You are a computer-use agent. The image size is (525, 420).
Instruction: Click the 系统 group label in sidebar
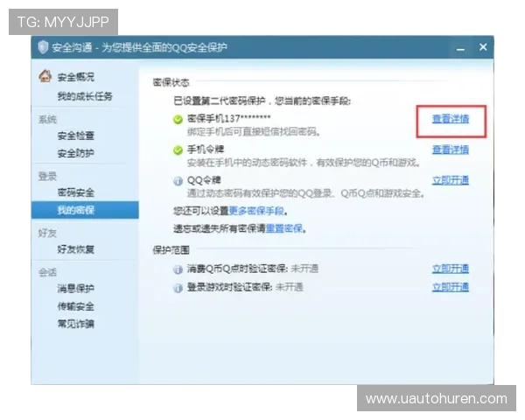coord(47,120)
